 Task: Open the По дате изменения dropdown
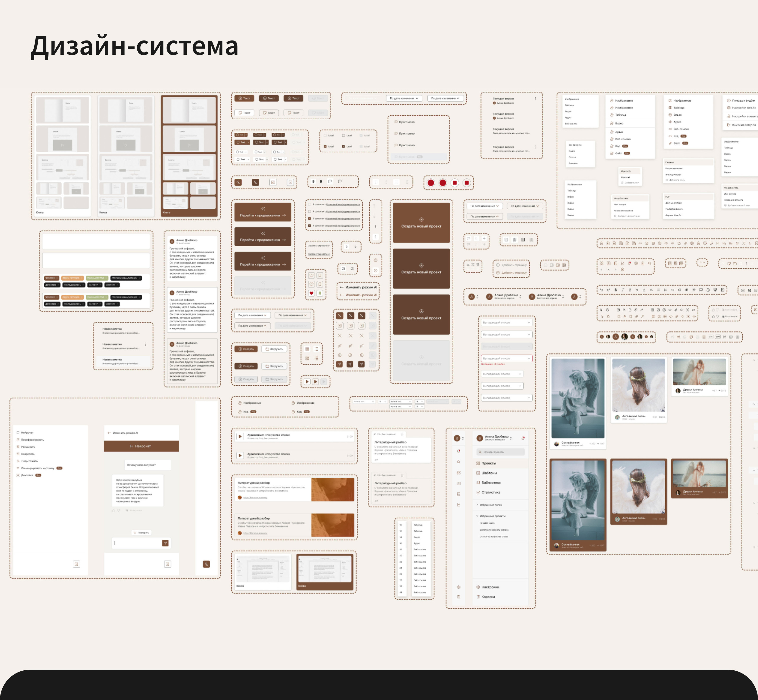pyautogui.click(x=403, y=98)
